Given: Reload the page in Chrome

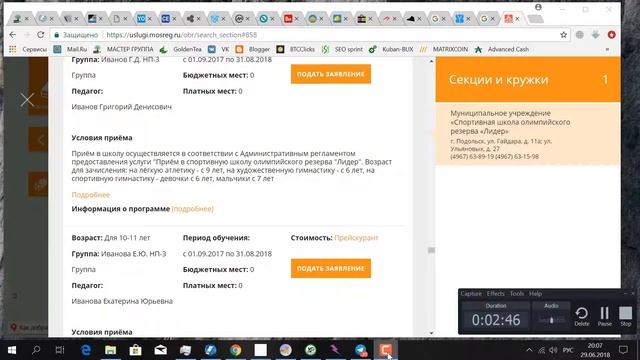Looking at the screenshot, I should pos(40,35).
